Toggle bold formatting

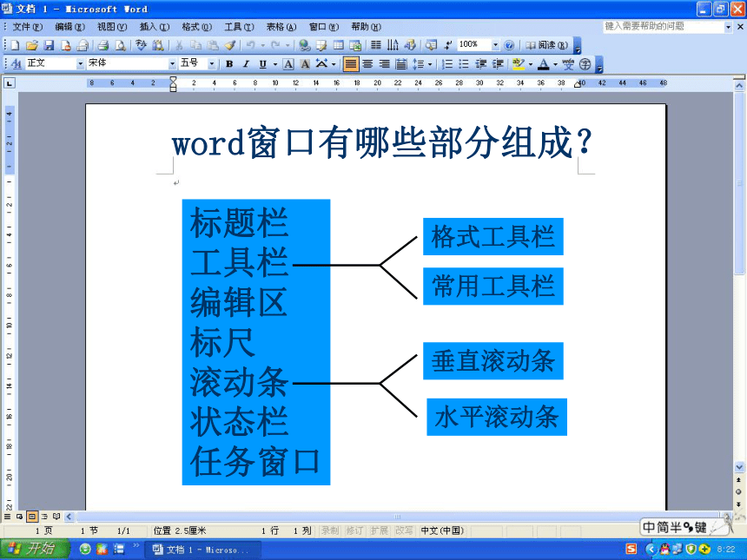pos(229,63)
